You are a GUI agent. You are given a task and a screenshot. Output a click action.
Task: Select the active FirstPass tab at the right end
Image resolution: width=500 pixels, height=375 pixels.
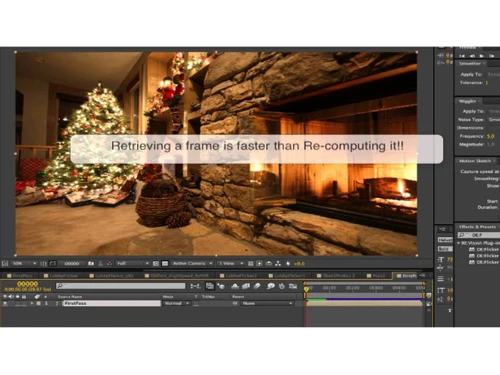[x=406, y=276]
